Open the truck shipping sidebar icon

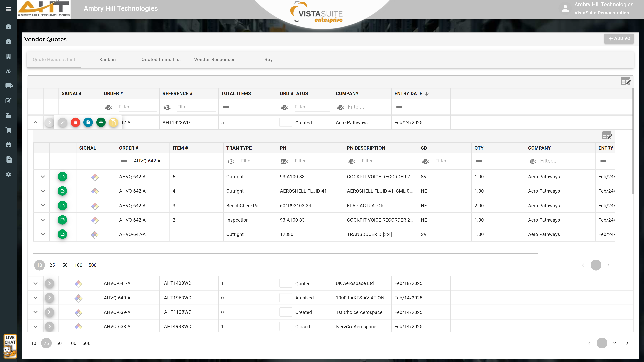coord(9,86)
